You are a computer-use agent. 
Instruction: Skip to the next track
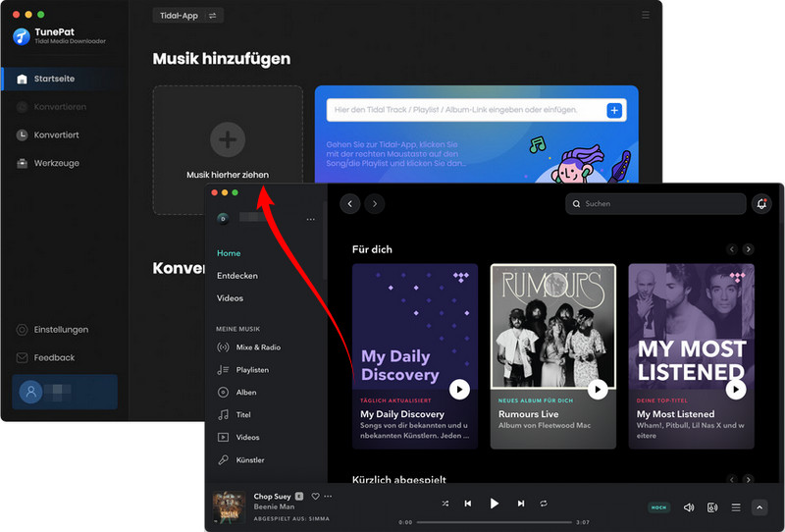coord(521,504)
